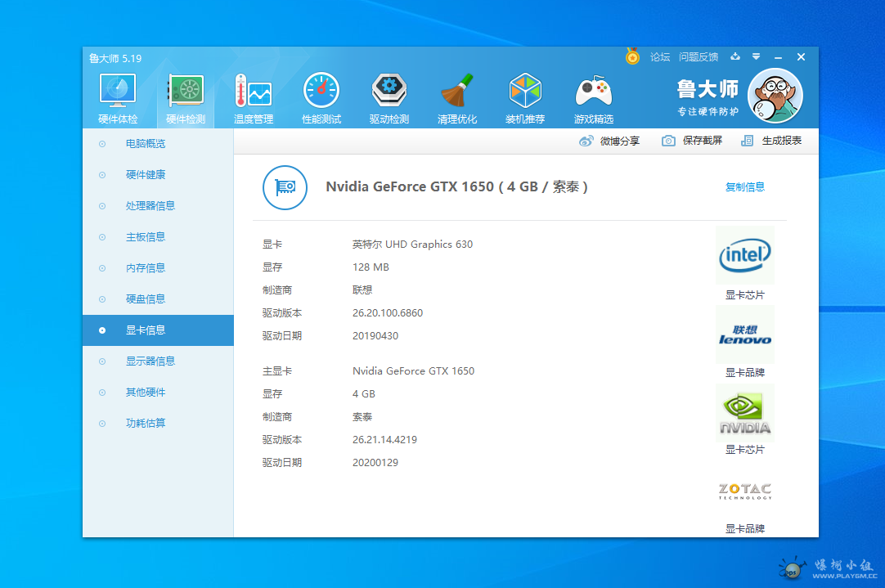Click the "4 GB" video memory value
This screenshot has height=588, width=885.
coord(364,394)
